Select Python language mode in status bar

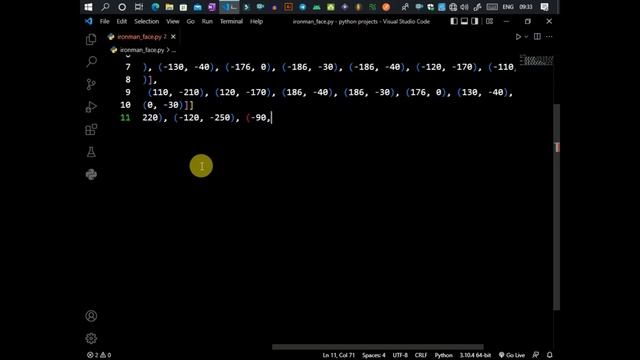coord(443,355)
